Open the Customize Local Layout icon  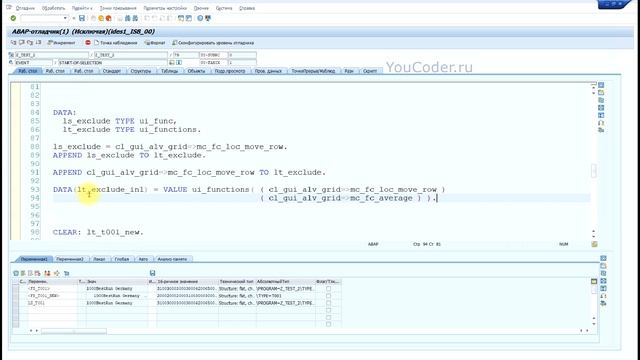coord(208,18)
